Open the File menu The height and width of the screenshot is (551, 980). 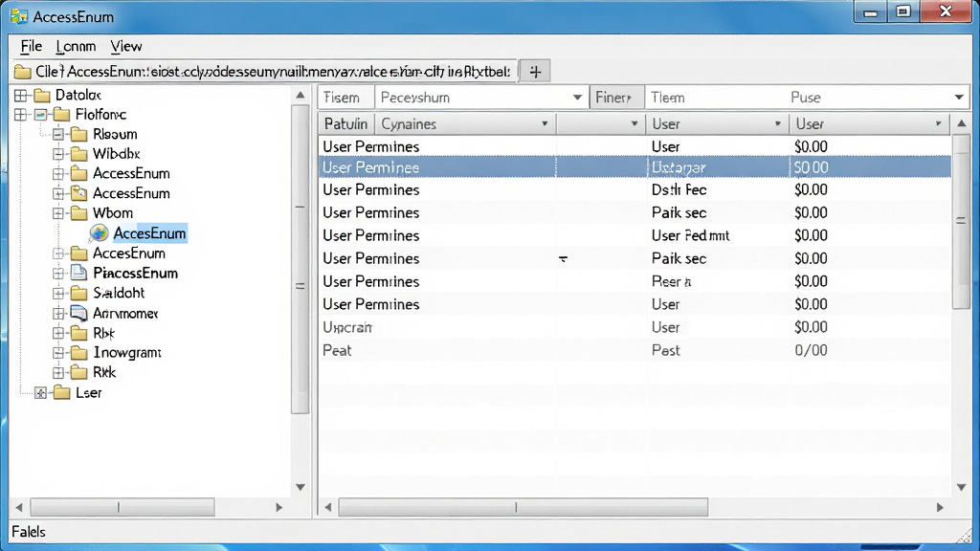coord(32,46)
